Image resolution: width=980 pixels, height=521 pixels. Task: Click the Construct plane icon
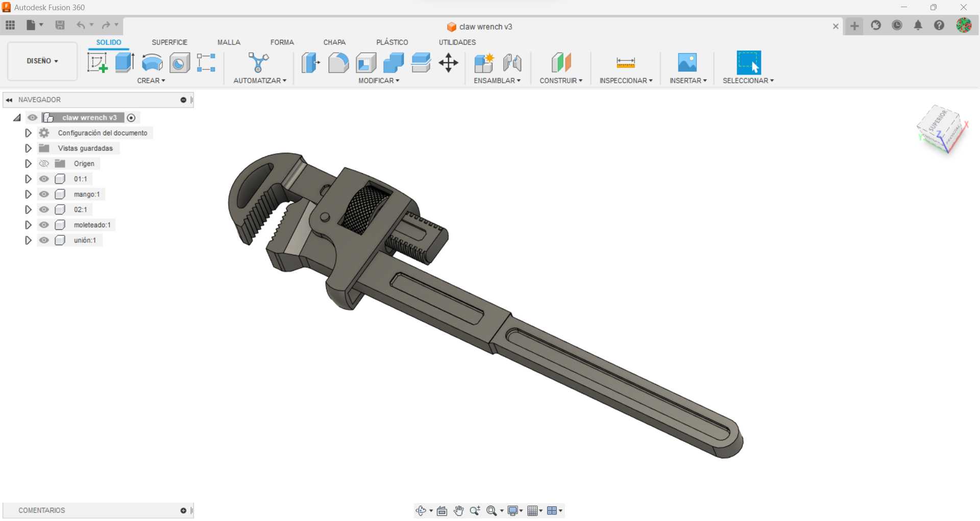561,63
